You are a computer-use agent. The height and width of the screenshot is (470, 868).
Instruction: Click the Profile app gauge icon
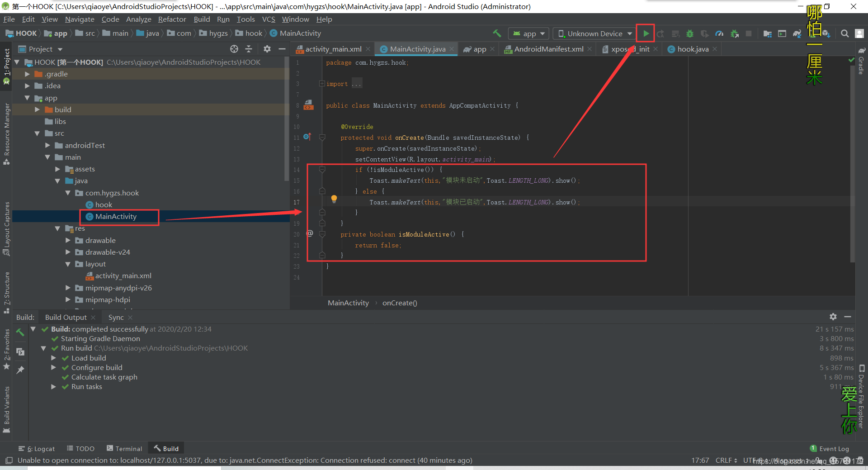coord(719,33)
